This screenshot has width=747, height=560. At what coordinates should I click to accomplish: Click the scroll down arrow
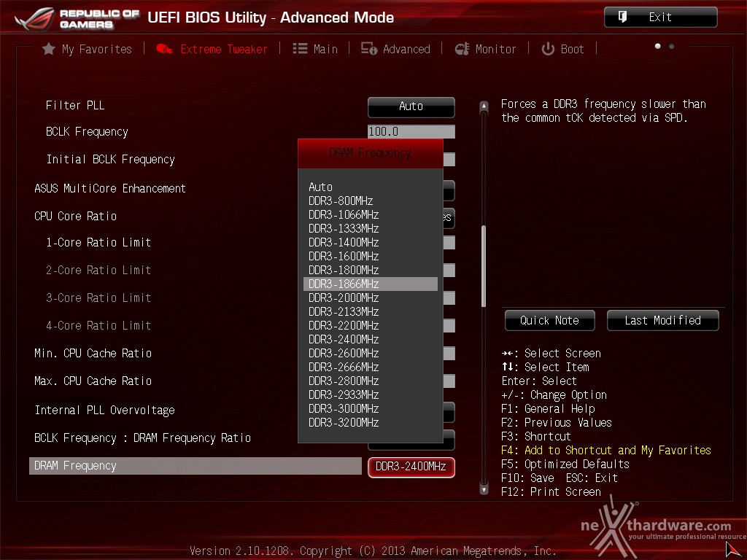[x=484, y=489]
